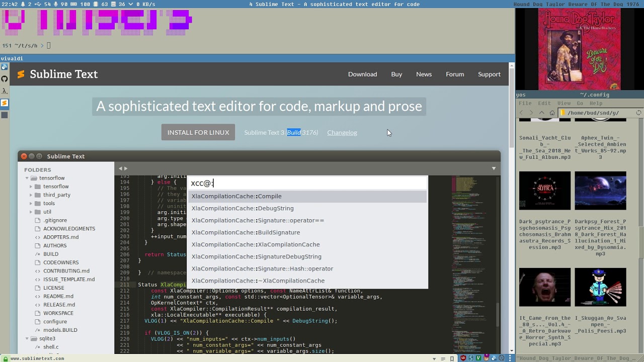644x362 pixels.
Task: Open the address bar dropdown arrow
Action: pyautogui.click(x=434, y=358)
